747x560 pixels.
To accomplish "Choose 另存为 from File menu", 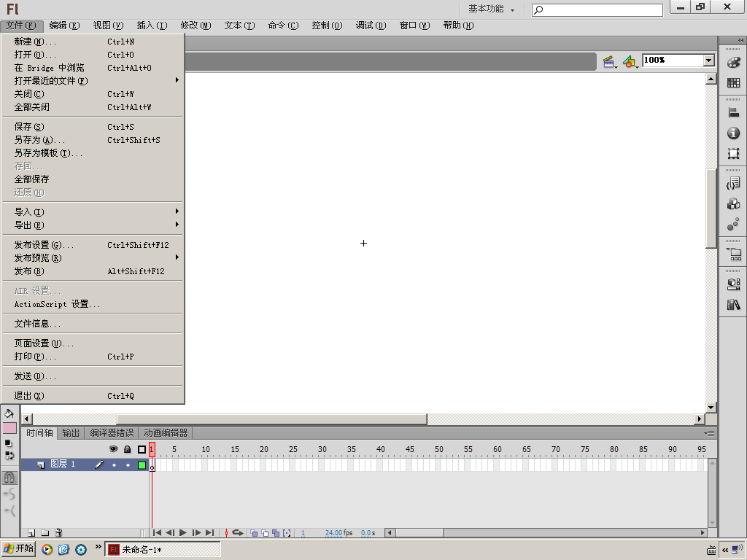I will click(x=93, y=140).
